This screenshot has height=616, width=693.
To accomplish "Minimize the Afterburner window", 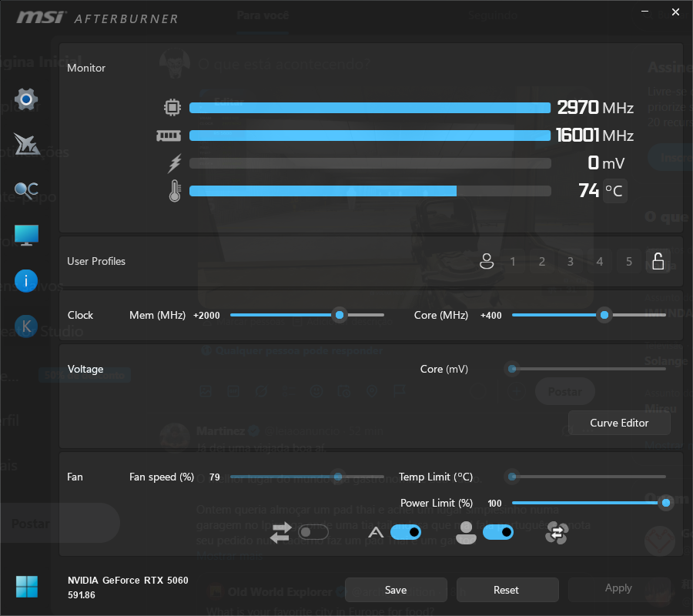I will [644, 12].
